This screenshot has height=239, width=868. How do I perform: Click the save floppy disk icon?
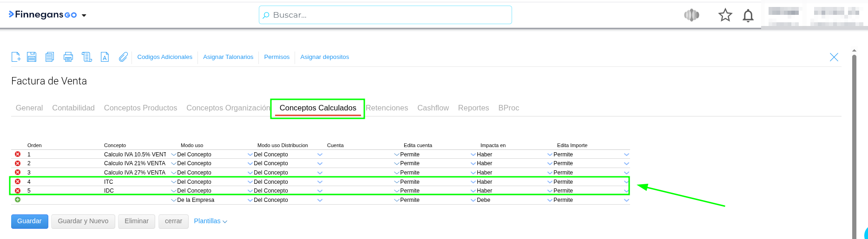[32, 57]
